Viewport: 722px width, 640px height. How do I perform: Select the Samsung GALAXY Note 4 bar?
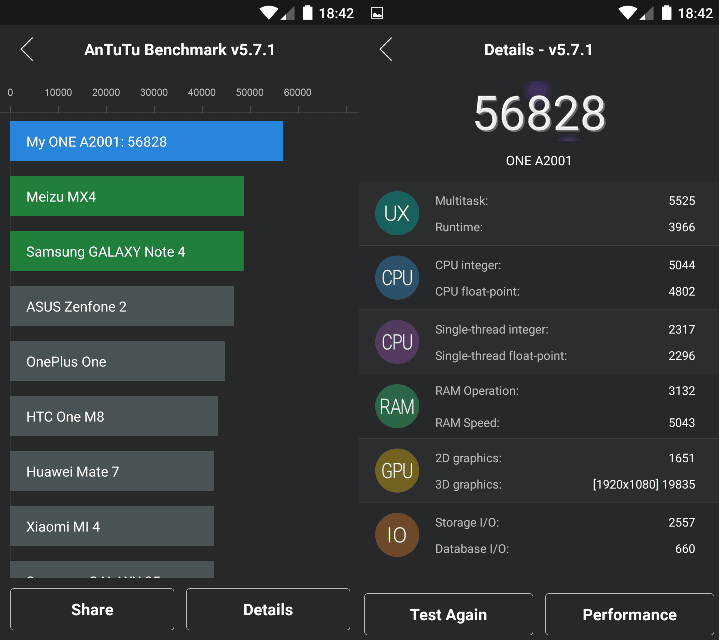(x=127, y=251)
